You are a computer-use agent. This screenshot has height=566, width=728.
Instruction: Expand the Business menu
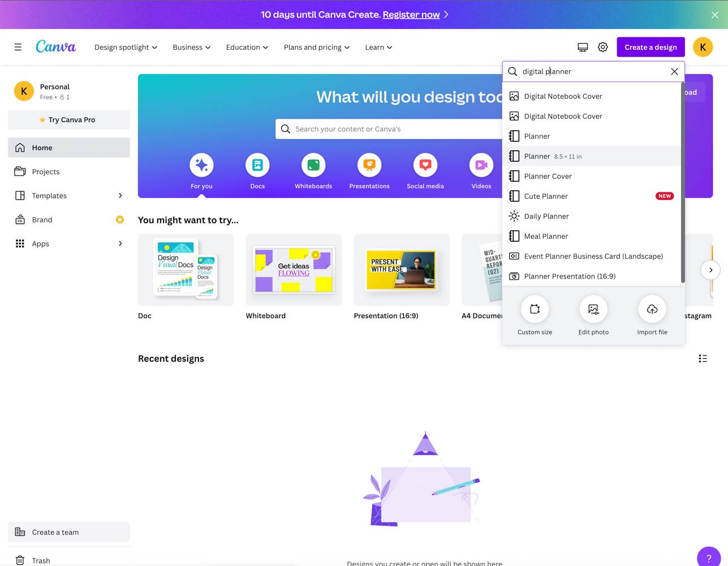[192, 47]
